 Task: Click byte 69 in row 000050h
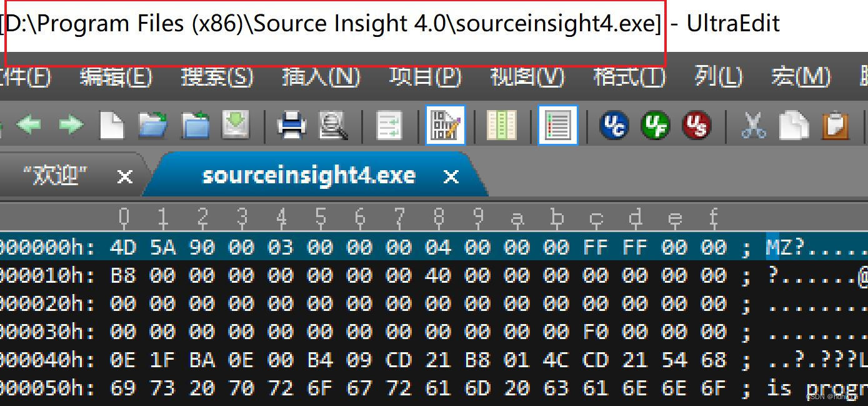click(122, 388)
